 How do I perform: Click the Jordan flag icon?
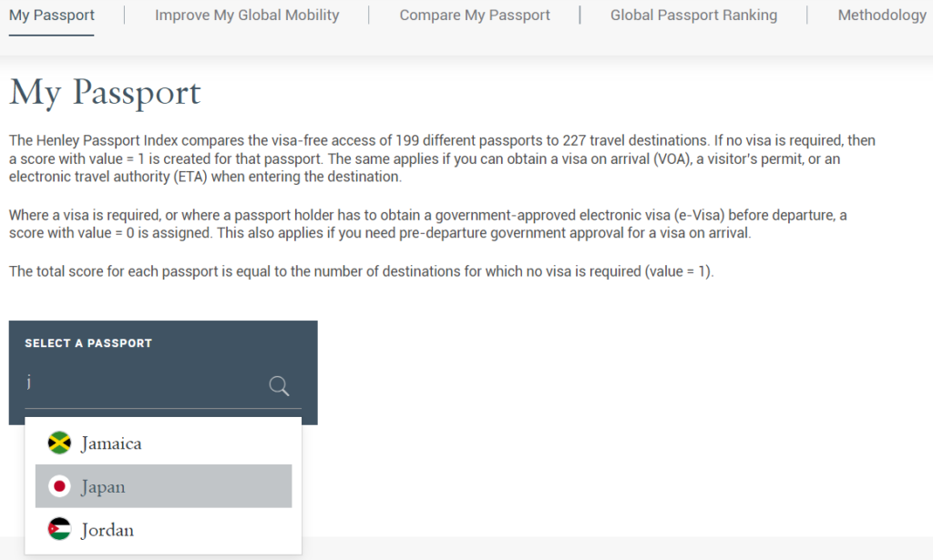click(x=59, y=529)
